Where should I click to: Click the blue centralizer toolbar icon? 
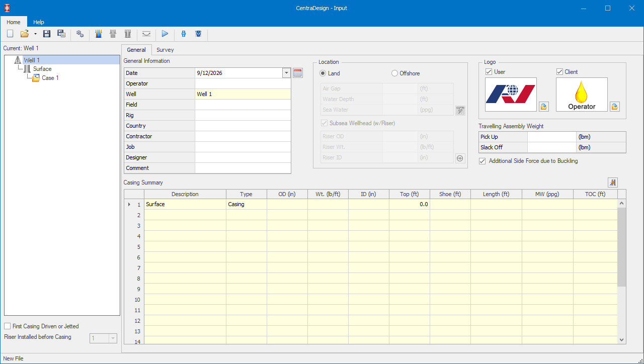click(x=184, y=34)
